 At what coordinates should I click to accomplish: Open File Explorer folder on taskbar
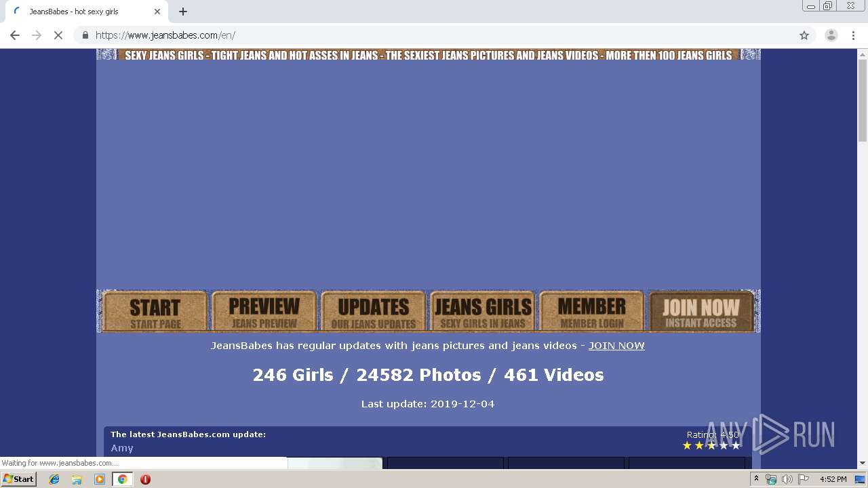coord(77,479)
